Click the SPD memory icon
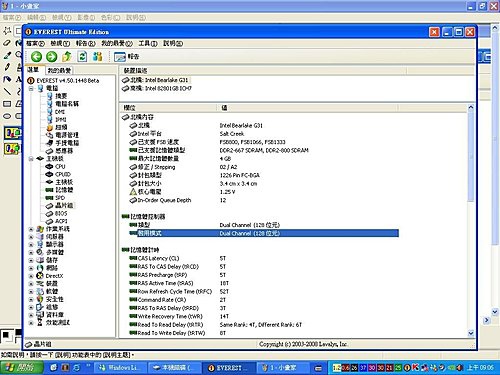Image resolution: width=500 pixels, height=375 pixels. coord(50,198)
